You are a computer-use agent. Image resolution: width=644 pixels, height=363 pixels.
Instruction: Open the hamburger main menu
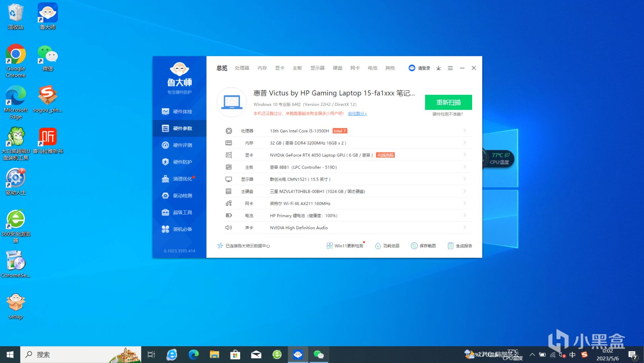click(x=450, y=68)
